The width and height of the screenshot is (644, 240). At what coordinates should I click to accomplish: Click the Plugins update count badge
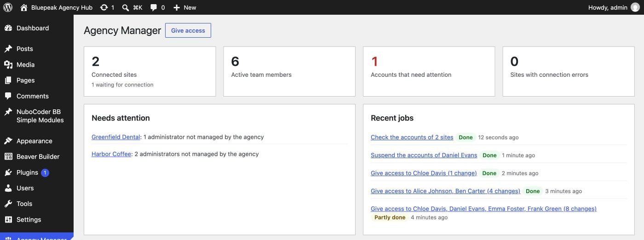click(45, 173)
